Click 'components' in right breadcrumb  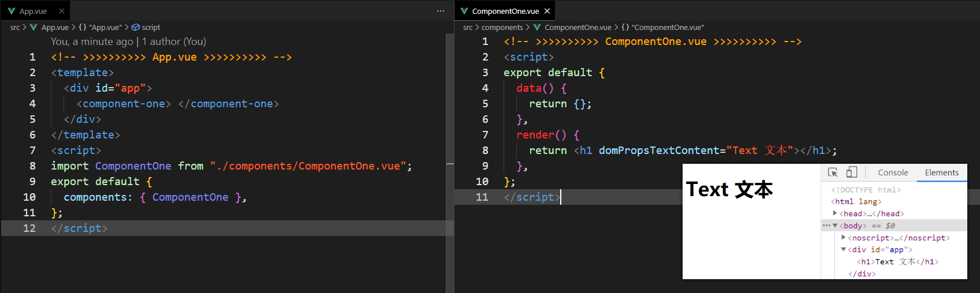(x=502, y=27)
